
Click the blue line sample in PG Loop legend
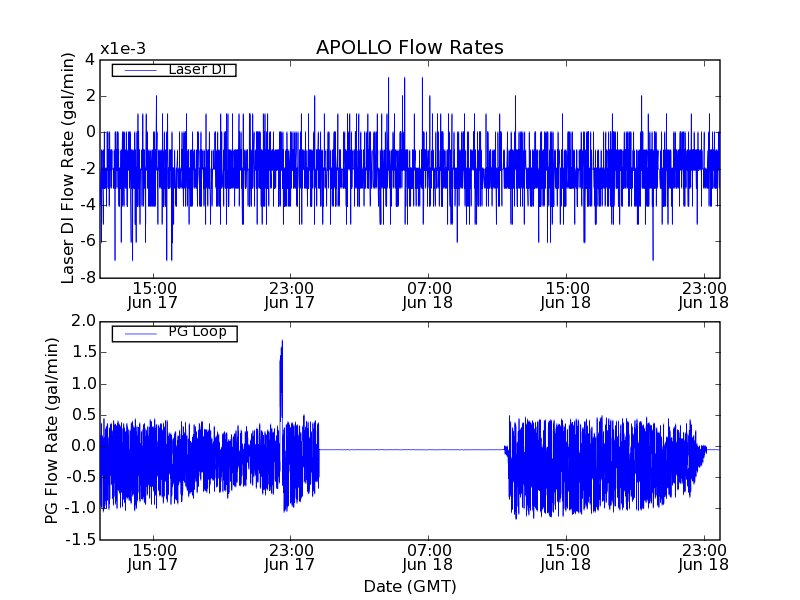139,333
